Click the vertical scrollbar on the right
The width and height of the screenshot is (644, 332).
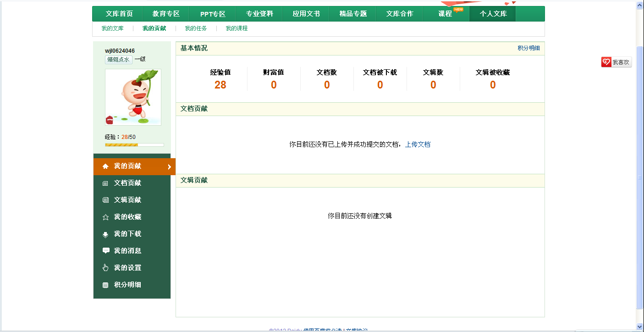[x=640, y=174]
